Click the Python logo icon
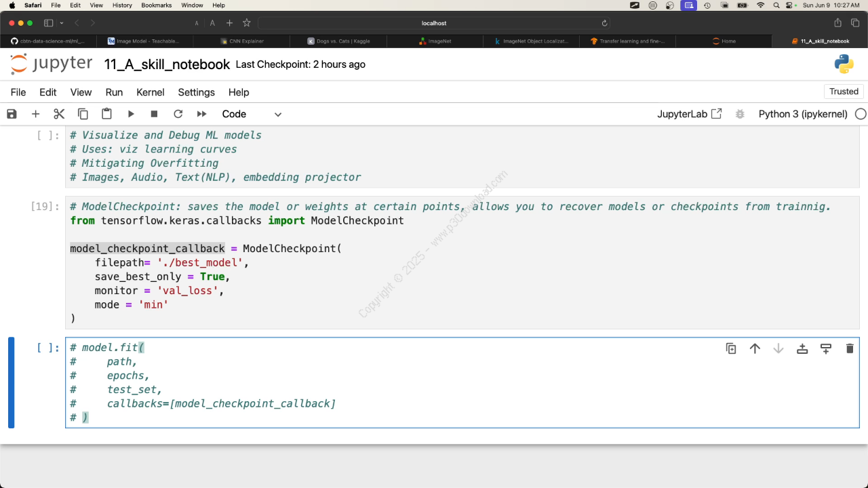Image resolution: width=868 pixels, height=488 pixels. pos(844,64)
